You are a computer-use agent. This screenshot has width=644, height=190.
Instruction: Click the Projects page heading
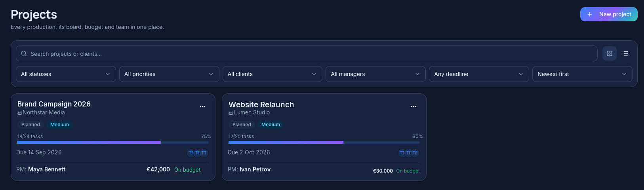tap(34, 15)
